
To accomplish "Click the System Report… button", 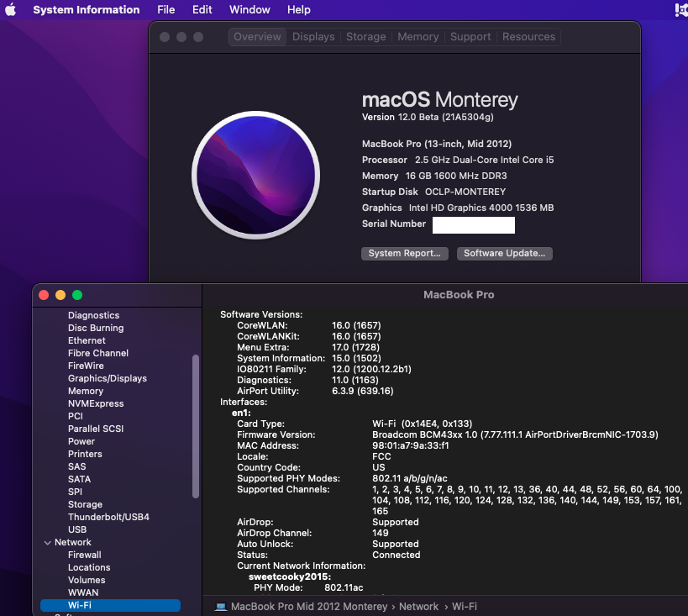I will coord(405,253).
